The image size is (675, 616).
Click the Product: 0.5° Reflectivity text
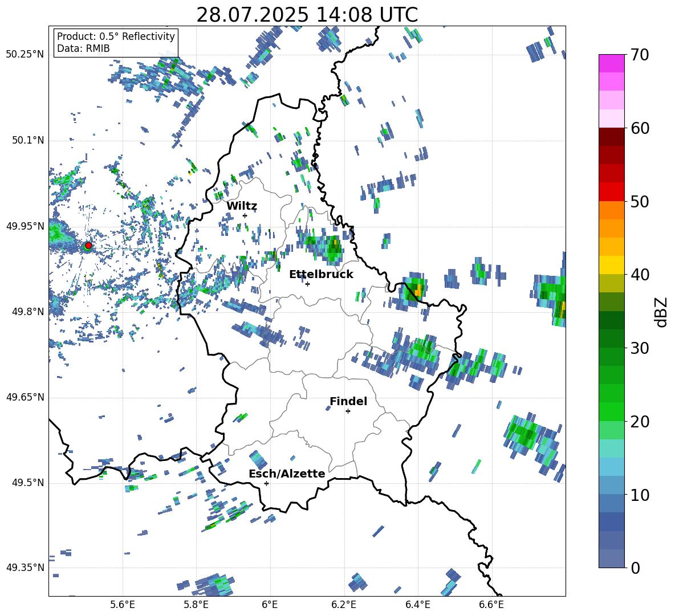pos(116,36)
